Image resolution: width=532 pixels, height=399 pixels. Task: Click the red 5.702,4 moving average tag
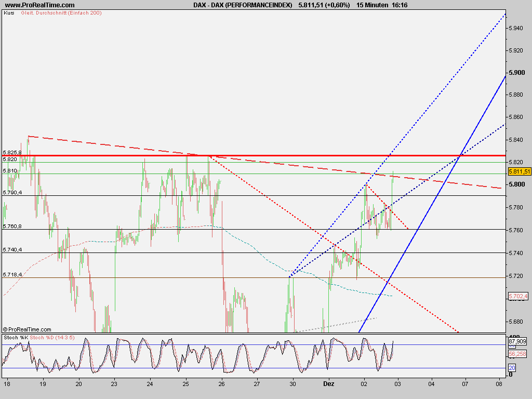pyautogui.click(x=518, y=296)
